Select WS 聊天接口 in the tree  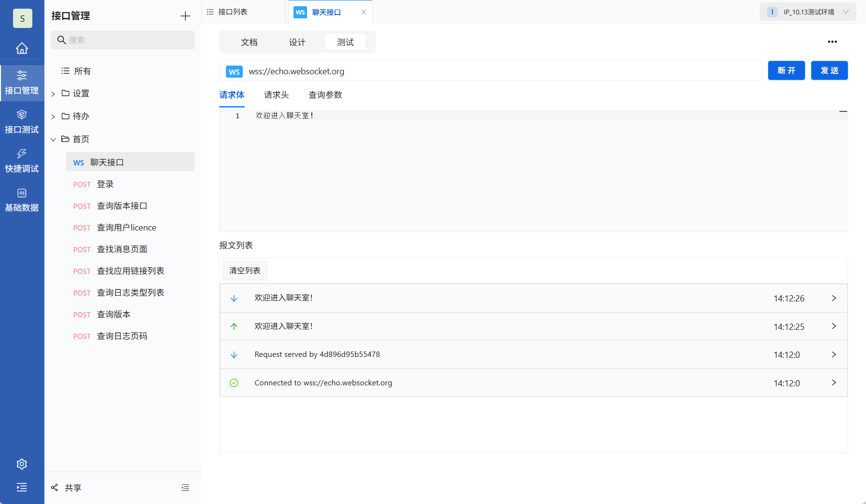130,162
